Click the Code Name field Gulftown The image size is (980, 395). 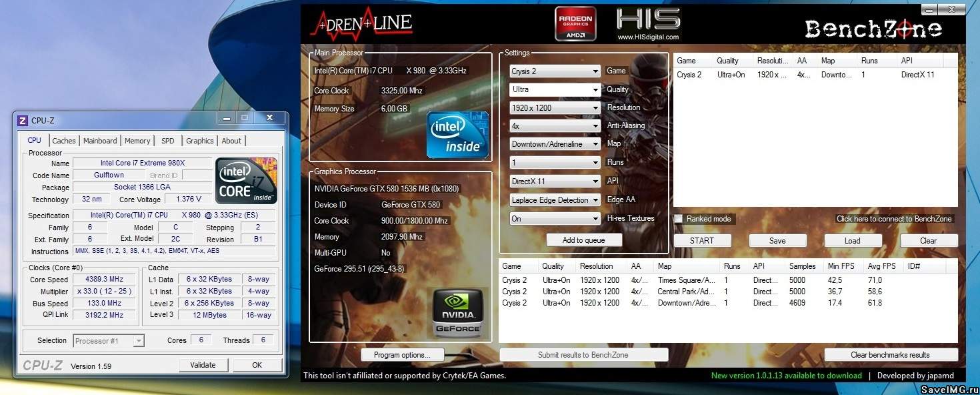(x=108, y=175)
